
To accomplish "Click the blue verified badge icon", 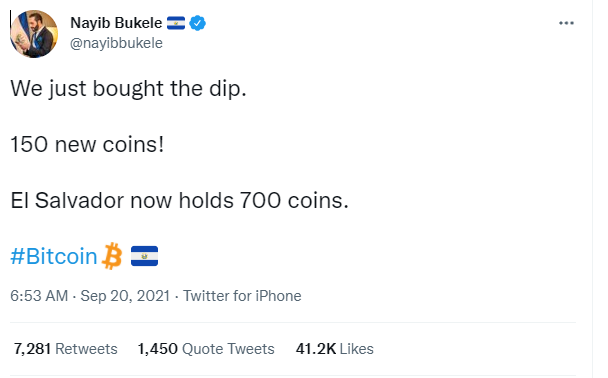I will (197, 23).
